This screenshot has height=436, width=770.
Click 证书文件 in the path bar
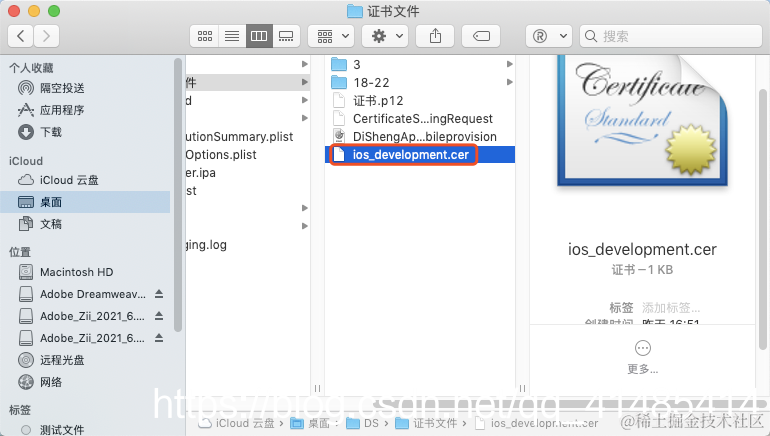(427, 423)
